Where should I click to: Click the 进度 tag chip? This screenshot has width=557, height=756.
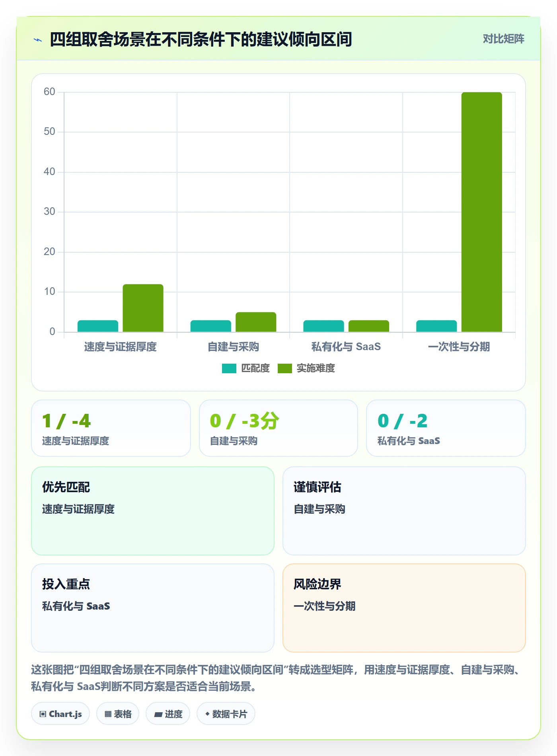pos(168,714)
